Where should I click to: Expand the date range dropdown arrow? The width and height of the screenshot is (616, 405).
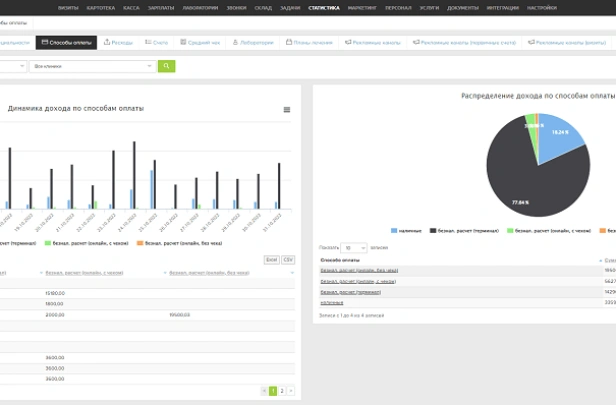click(x=21, y=66)
